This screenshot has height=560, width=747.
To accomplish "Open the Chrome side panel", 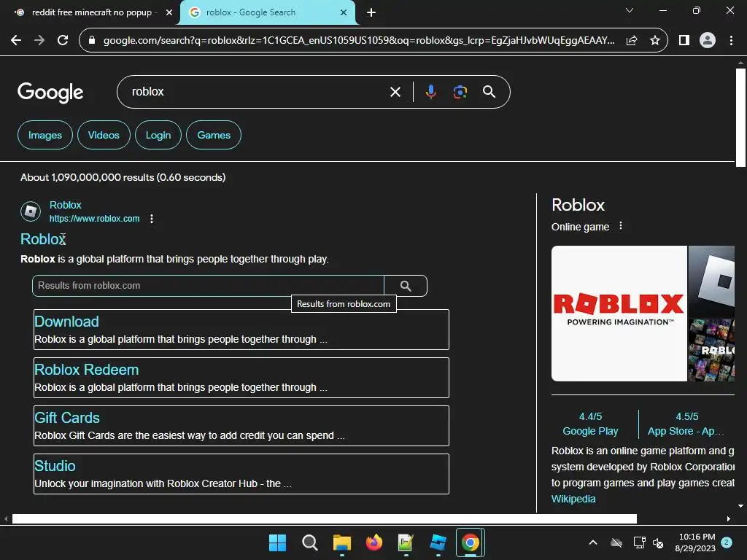I will [x=684, y=41].
